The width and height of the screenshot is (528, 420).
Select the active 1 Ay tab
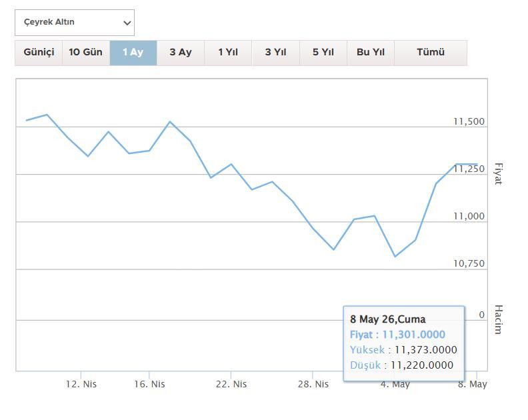[133, 53]
